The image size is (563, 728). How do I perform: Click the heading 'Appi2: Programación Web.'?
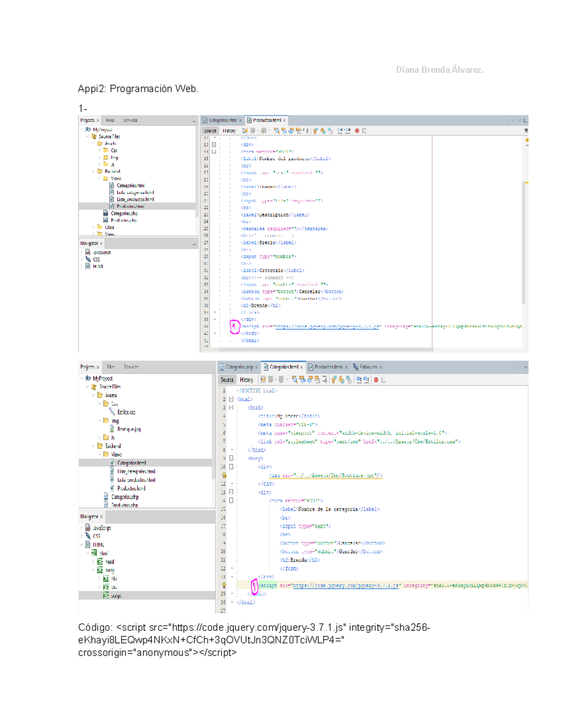pos(138,89)
